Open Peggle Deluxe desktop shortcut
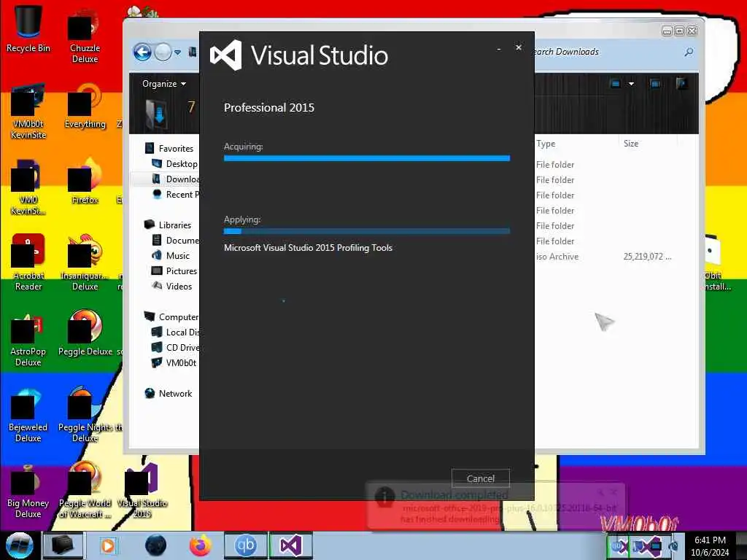The image size is (747, 560). click(85, 333)
